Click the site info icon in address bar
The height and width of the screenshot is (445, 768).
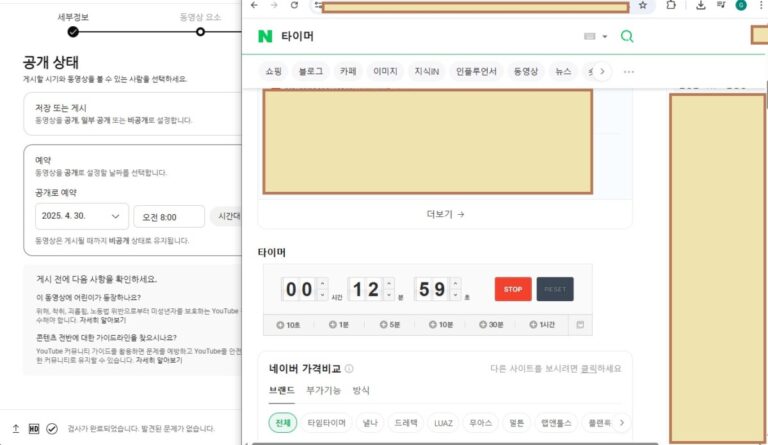[318, 5]
